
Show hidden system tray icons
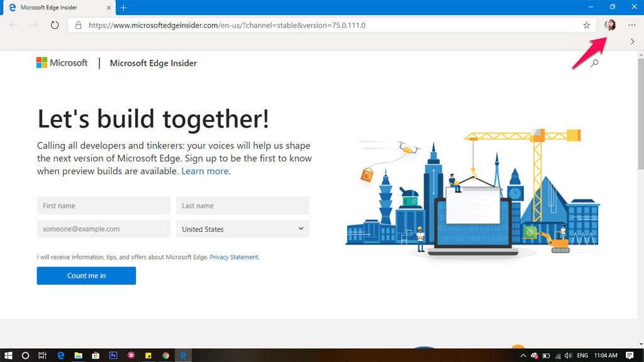coord(523,356)
